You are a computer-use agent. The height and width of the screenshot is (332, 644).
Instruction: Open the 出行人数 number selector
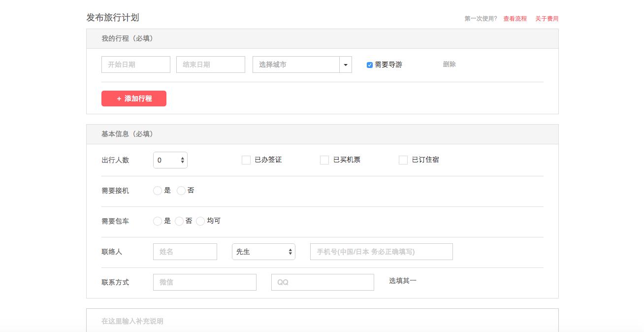170,160
